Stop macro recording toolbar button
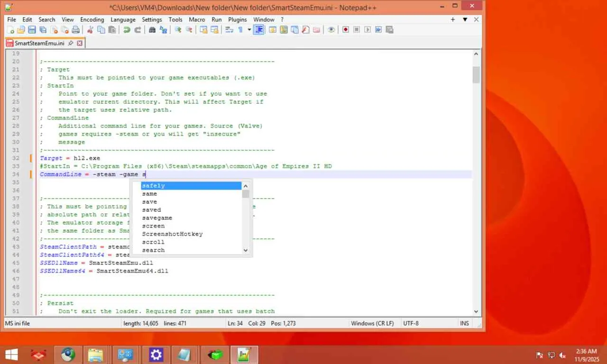Viewport: 607px width, 364px height. tap(357, 29)
